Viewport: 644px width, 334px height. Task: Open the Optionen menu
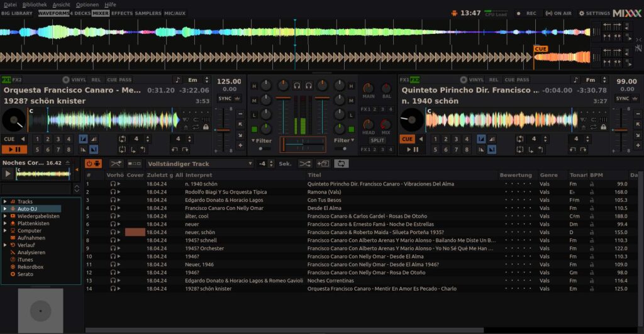(x=87, y=4)
